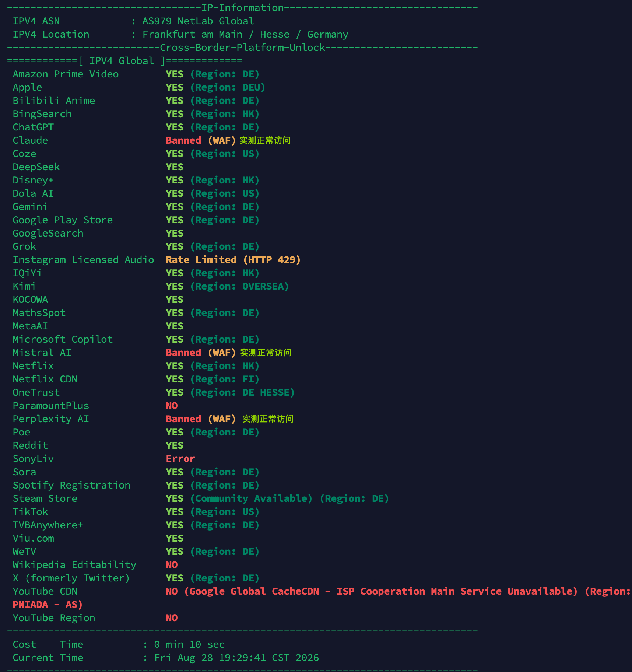Screen dimensions: 632x672
Task: Click the 'Bilibili Anime' service name
Action: [x=54, y=101]
